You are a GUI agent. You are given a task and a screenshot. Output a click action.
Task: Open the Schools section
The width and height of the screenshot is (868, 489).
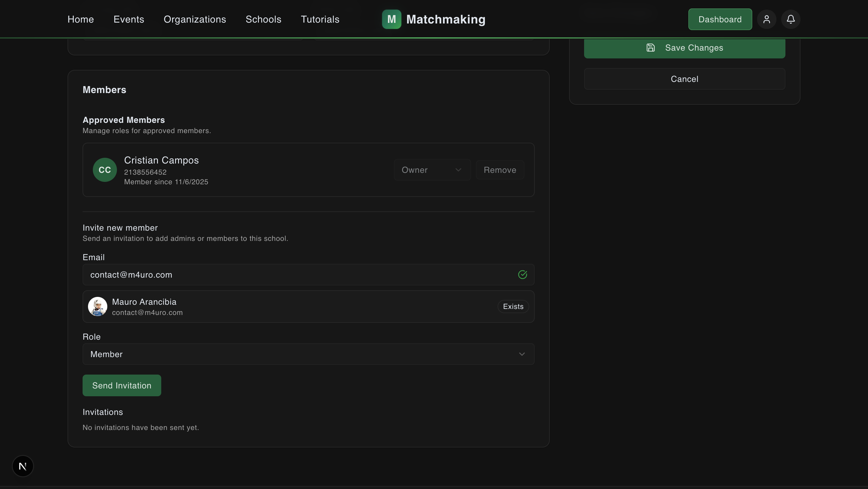coord(263,19)
